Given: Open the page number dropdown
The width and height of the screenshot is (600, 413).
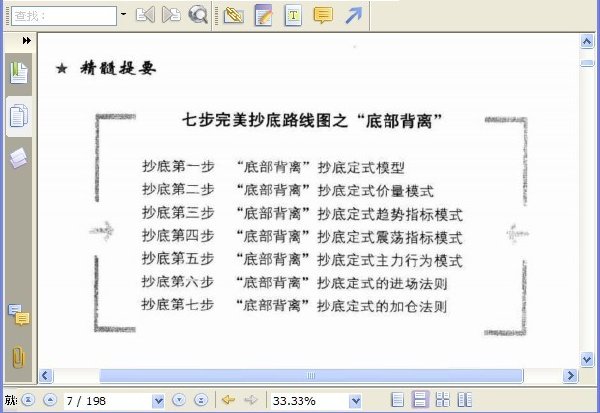Looking at the screenshot, I should (158, 401).
